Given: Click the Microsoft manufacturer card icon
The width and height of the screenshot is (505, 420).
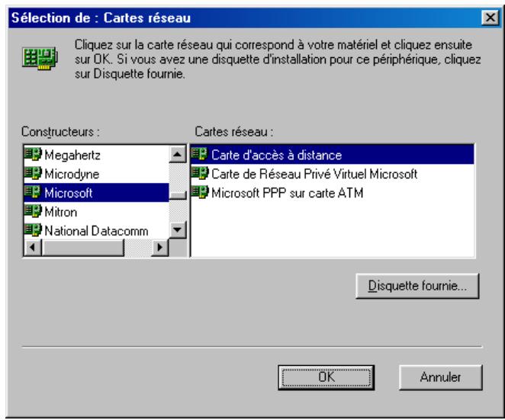Looking at the screenshot, I should tap(33, 192).
